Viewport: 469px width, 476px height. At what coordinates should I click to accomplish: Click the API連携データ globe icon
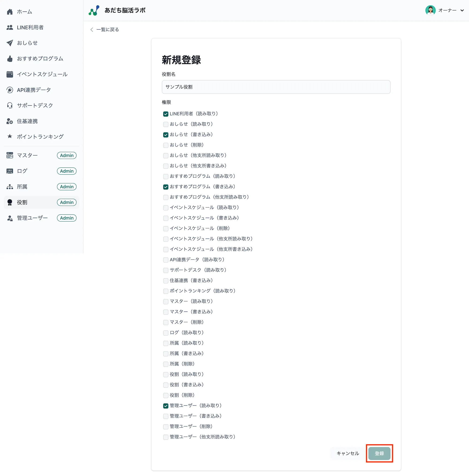[10, 90]
